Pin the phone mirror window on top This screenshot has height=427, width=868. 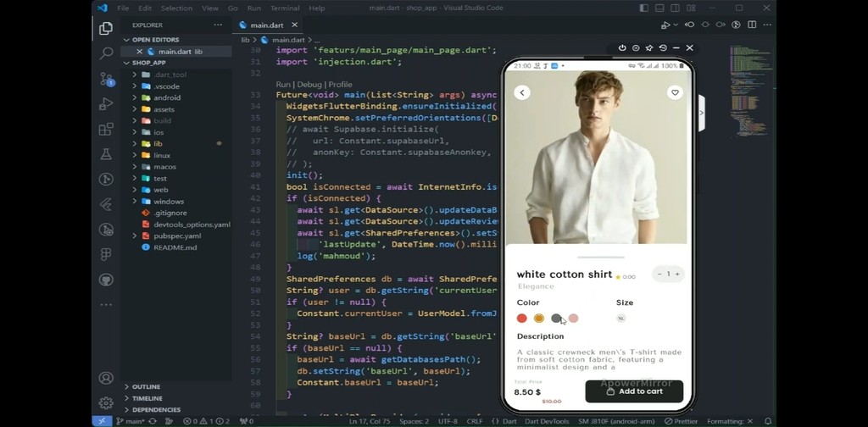[649, 48]
